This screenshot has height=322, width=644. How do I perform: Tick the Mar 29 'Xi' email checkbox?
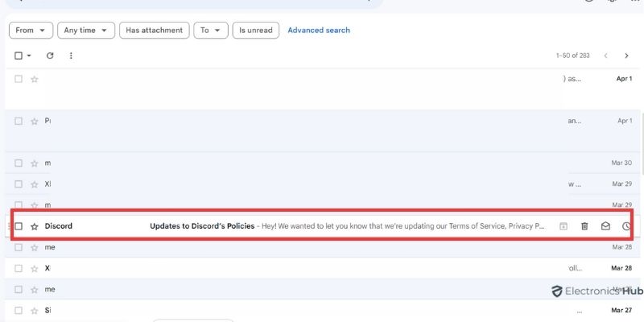(x=19, y=184)
